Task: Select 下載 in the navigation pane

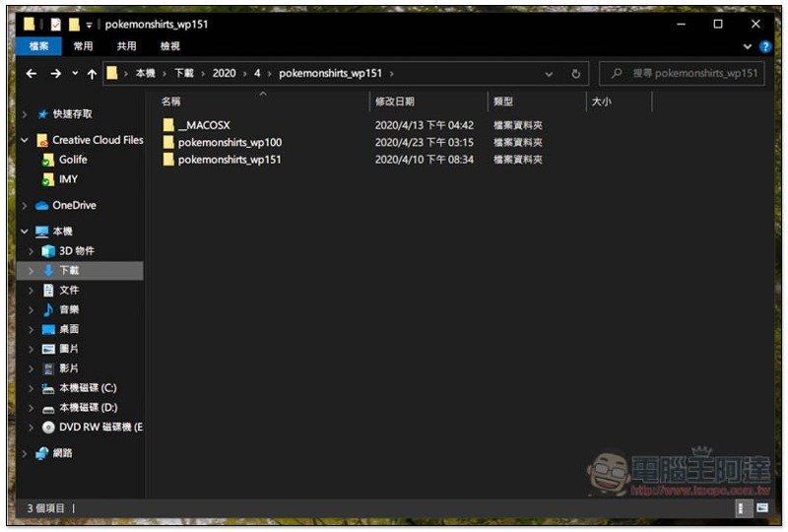Action: [x=69, y=270]
